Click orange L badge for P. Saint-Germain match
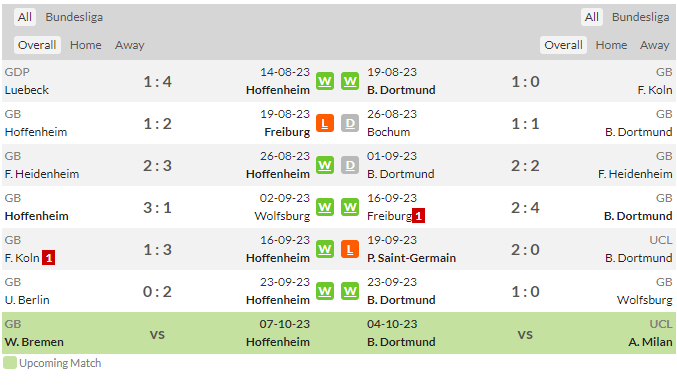The width and height of the screenshot is (677, 389). (350, 249)
